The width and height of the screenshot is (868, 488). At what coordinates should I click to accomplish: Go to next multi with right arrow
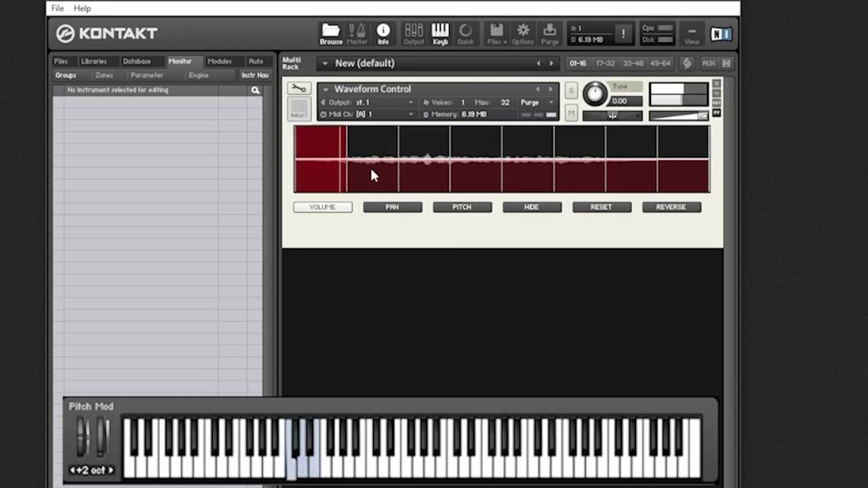(551, 63)
